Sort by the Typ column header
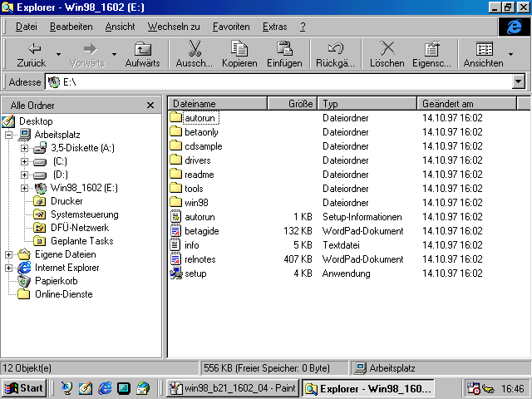This screenshot has width=532, height=399. [367, 103]
